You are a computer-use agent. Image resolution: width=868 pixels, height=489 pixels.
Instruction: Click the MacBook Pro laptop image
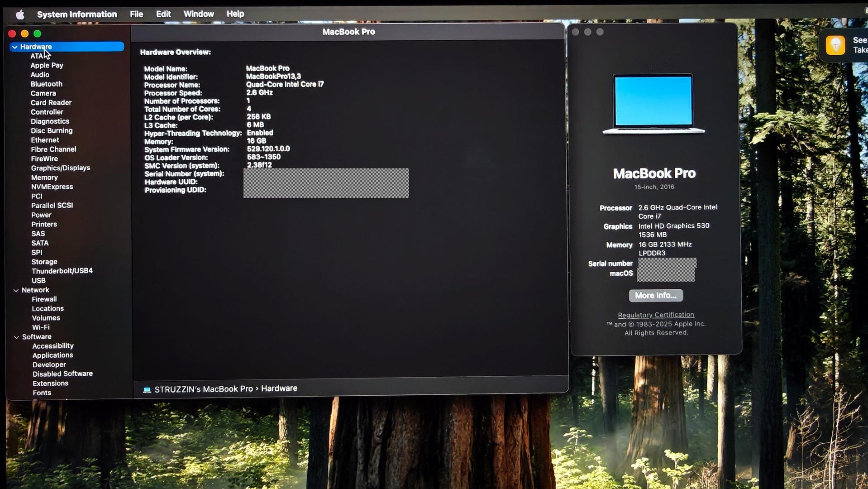(653, 104)
